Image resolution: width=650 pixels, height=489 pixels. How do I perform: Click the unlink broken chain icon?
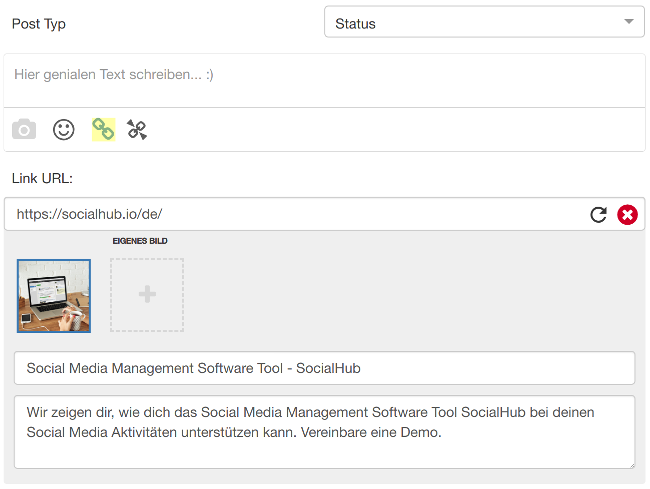(x=137, y=130)
